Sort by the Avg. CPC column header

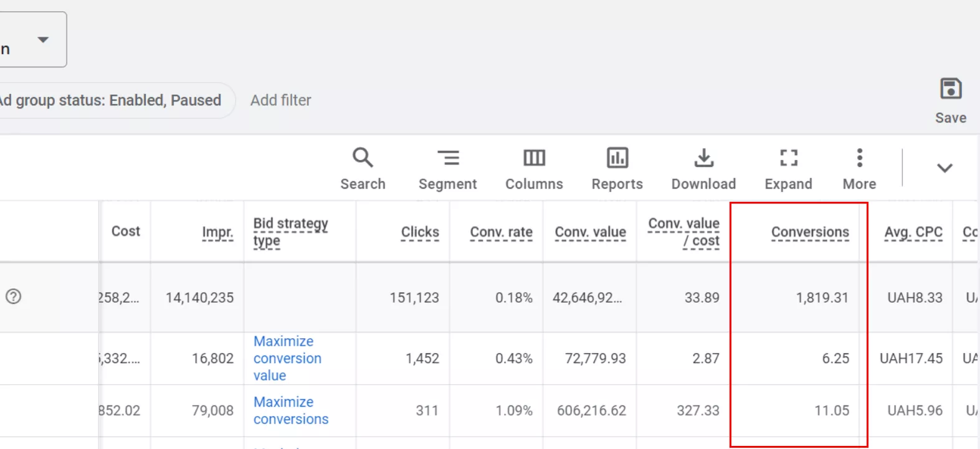tap(913, 232)
